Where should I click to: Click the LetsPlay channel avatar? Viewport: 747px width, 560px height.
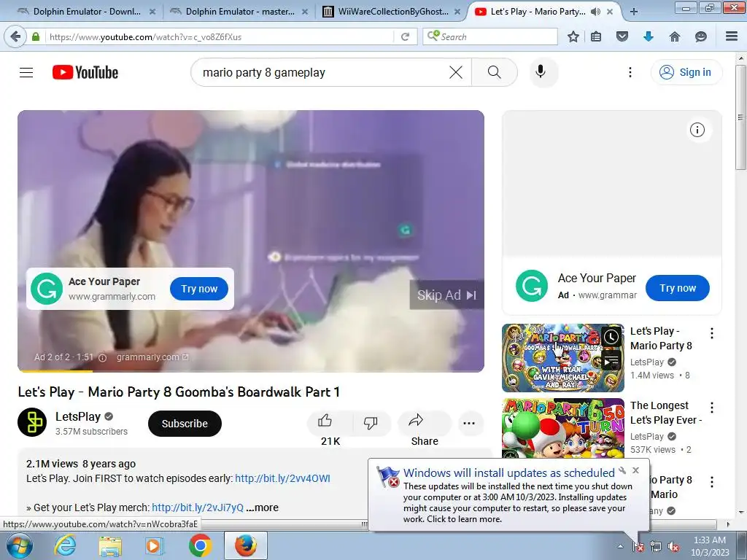[32, 422]
